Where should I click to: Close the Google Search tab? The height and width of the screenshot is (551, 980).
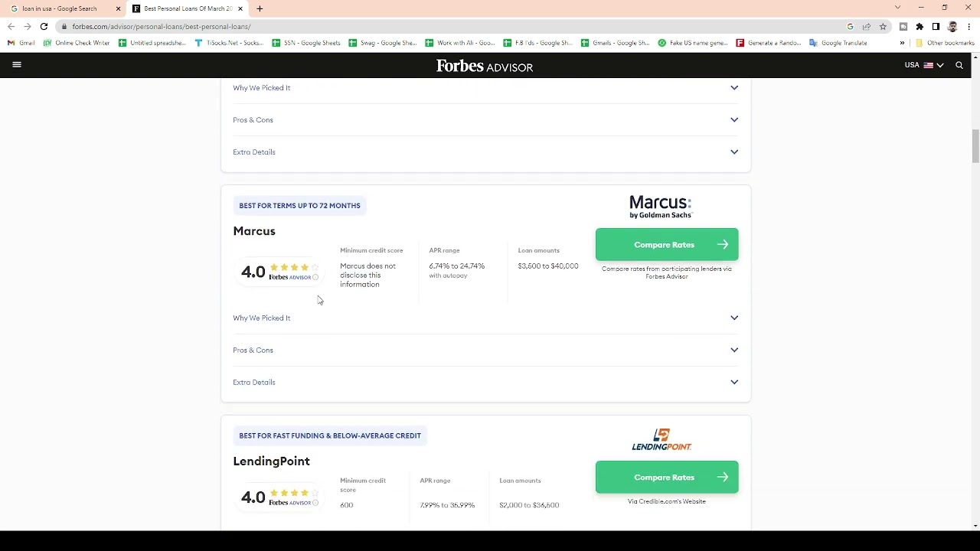pyautogui.click(x=118, y=8)
